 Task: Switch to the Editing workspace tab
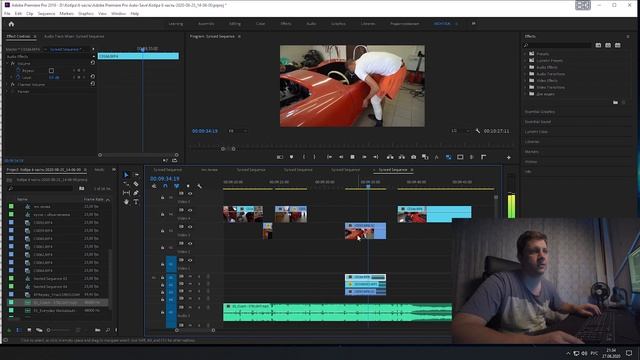(235, 24)
